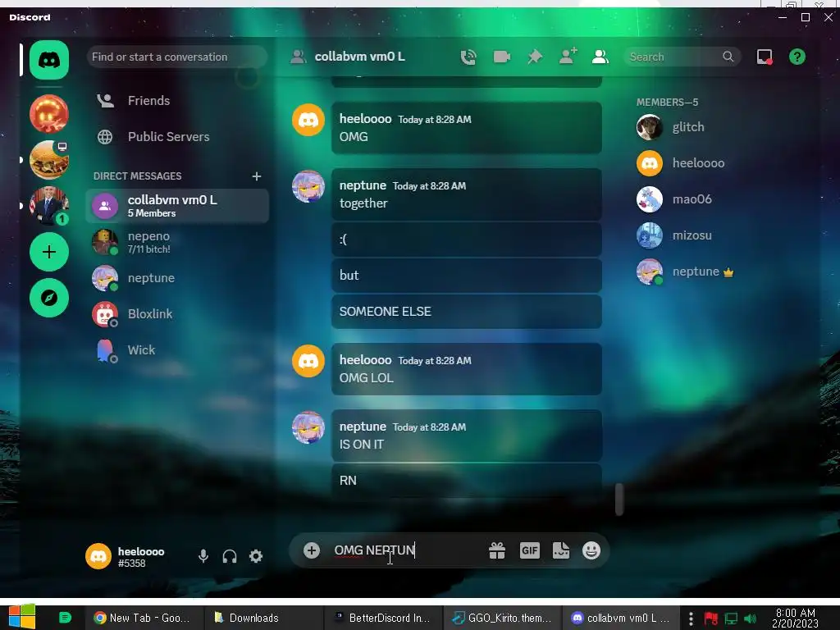Open the emoji picker

click(x=591, y=550)
